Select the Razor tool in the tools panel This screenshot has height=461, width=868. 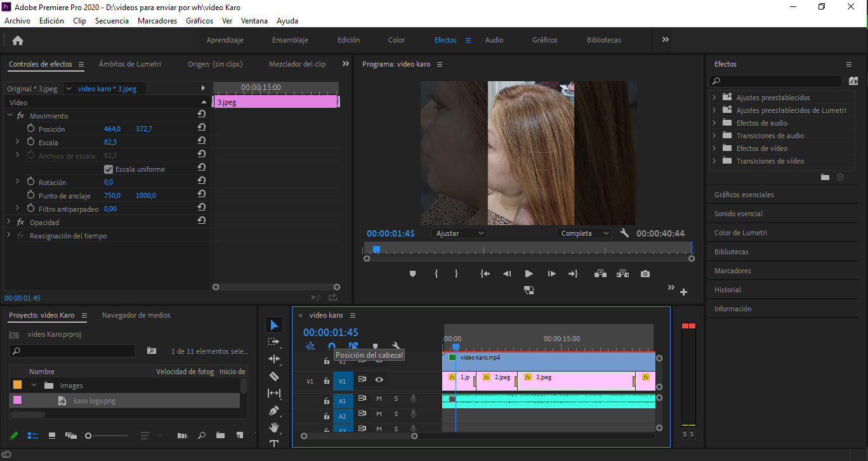click(x=274, y=376)
